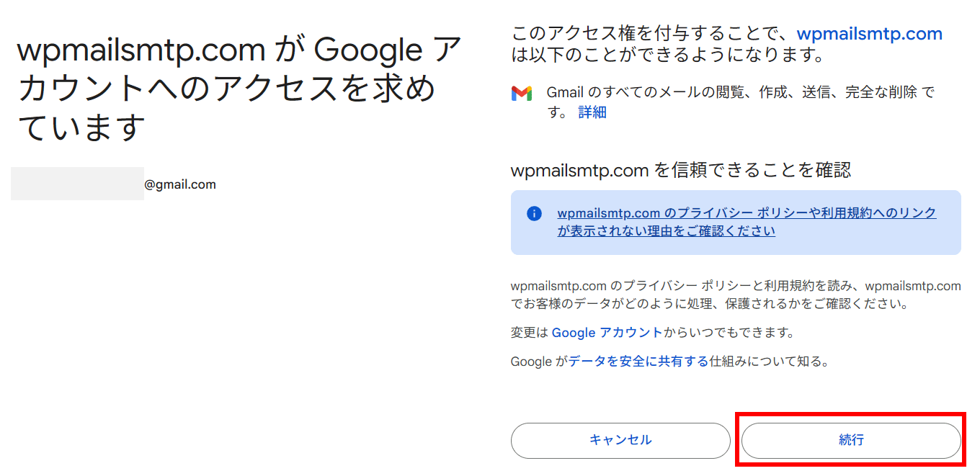
Task: Click the @gmail.com account address text
Action: coord(180,184)
